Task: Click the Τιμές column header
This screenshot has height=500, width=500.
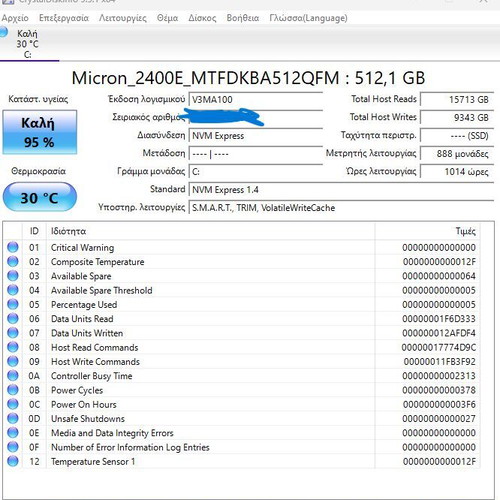Action: pyautogui.click(x=427, y=231)
